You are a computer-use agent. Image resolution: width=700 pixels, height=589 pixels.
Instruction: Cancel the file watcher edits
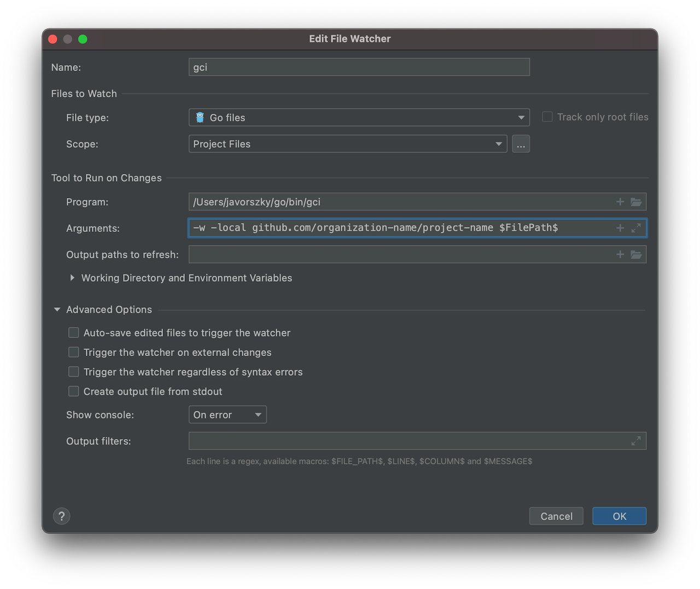556,516
